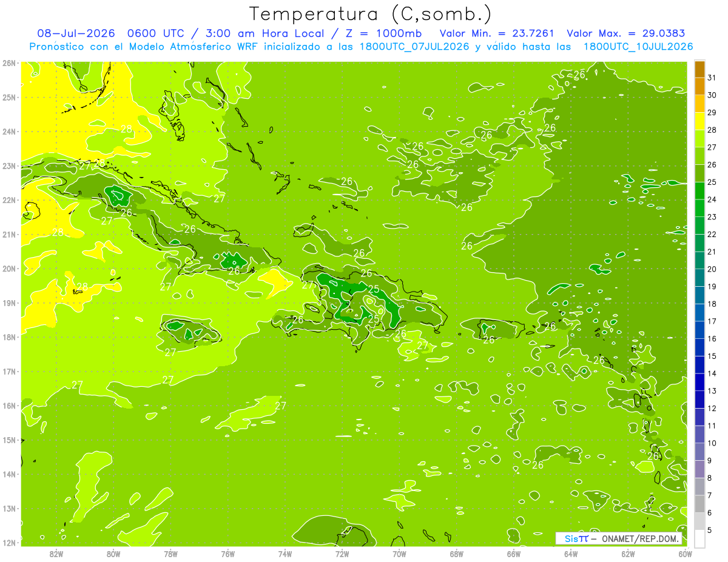This screenshot has height=562, width=728.
Task: Click the teal swatch between 19 and 20
Action: [699, 278]
